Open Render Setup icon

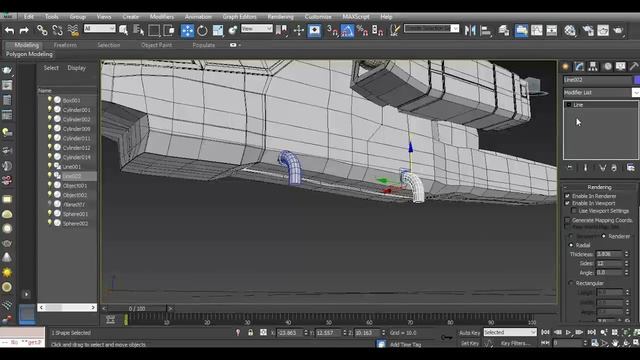tap(588, 30)
